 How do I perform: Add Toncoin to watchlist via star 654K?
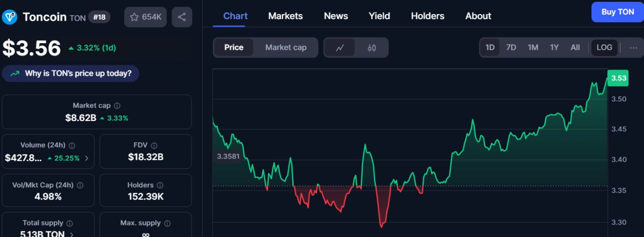(x=145, y=17)
